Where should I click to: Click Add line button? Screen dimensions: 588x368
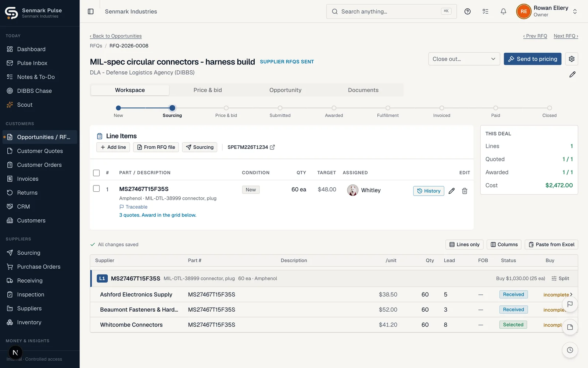click(x=113, y=147)
